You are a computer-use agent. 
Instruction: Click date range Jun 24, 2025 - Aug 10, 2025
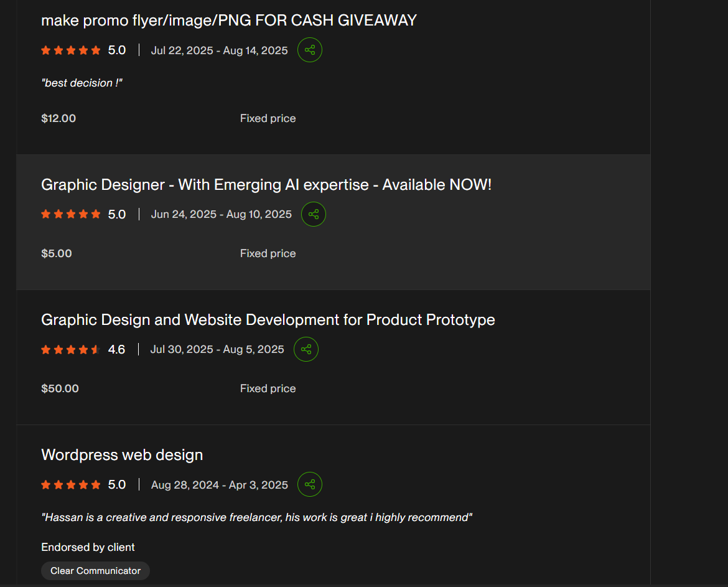coord(222,214)
